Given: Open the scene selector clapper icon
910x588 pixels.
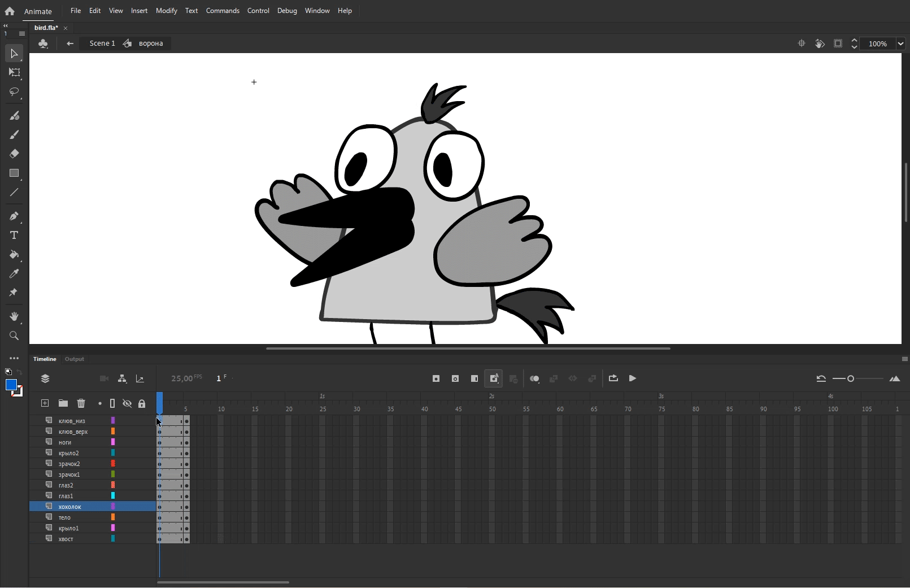Looking at the screenshot, I should [x=43, y=43].
